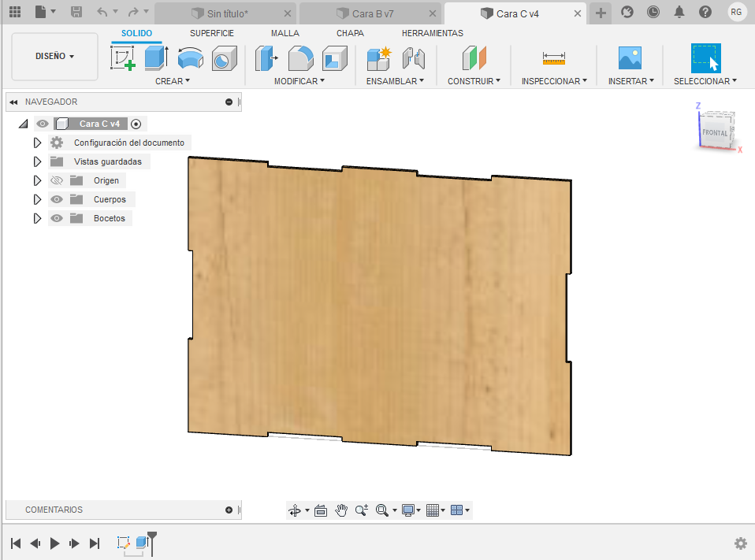
Task: Expand the Cuerpos node
Action: point(38,199)
